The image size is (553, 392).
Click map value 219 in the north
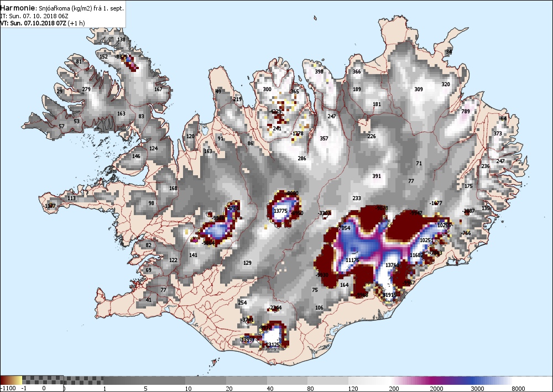237,99
